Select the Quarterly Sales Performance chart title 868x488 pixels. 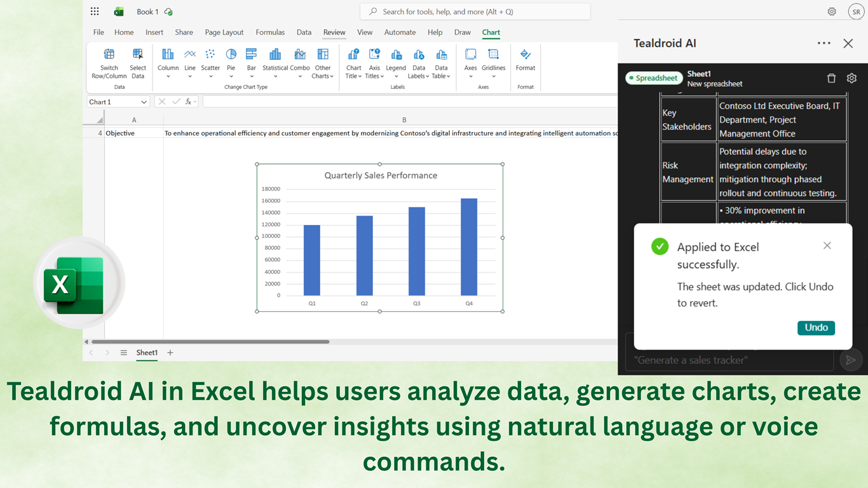[x=381, y=175]
